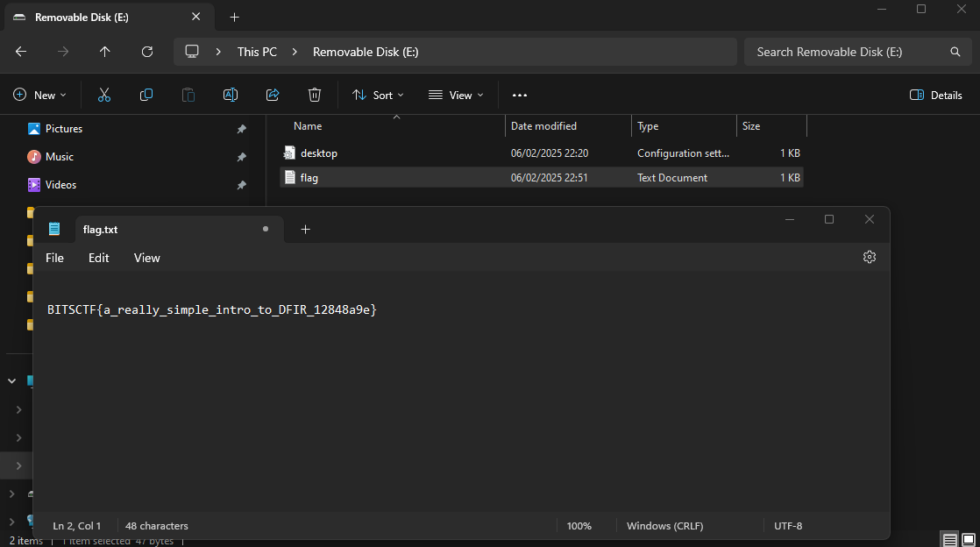Toggle the Details pane button
The height and width of the screenshot is (547, 980).
tap(936, 95)
